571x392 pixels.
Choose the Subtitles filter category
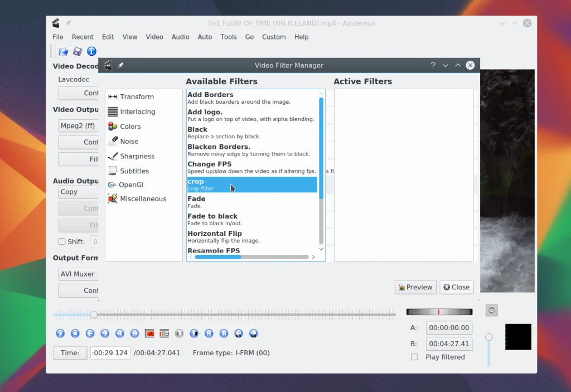pos(134,171)
